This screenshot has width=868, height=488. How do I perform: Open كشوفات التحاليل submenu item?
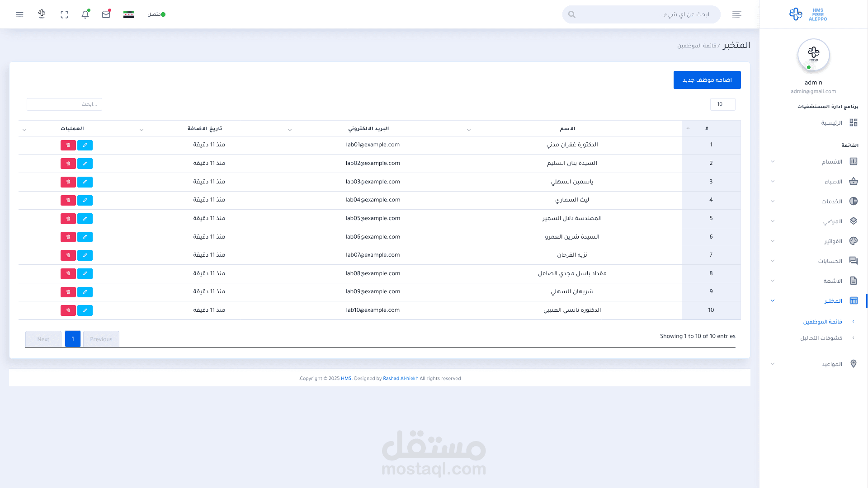[x=821, y=338]
